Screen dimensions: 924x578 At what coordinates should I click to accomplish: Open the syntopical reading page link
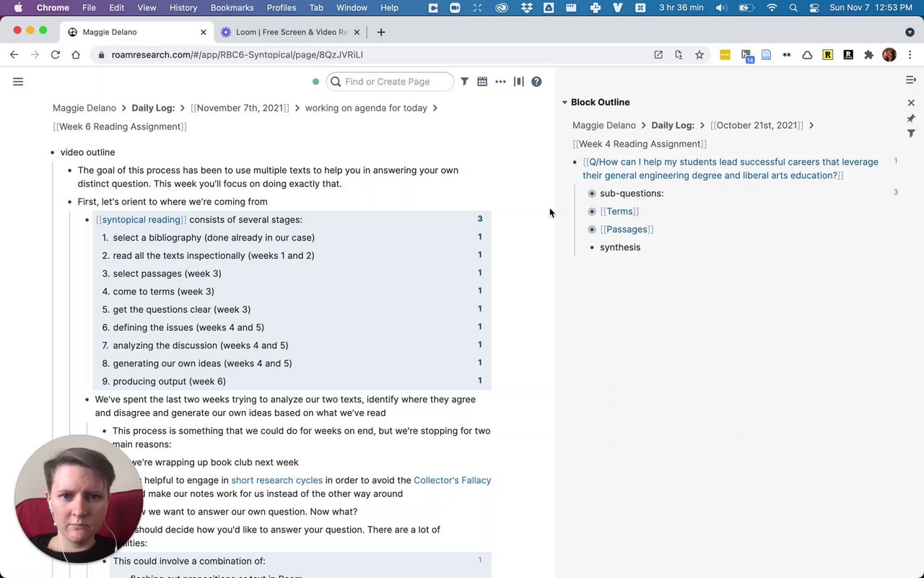tap(141, 220)
